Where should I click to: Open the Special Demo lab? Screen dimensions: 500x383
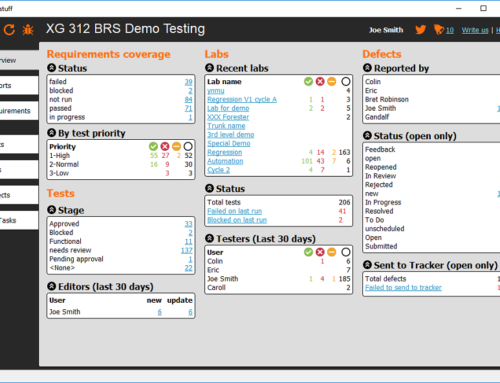pos(229,143)
